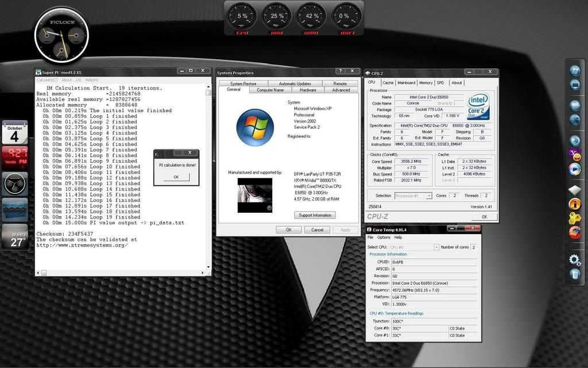The image size is (588, 368).
Task: Click the 42% RAM gauge
Action: (311, 16)
